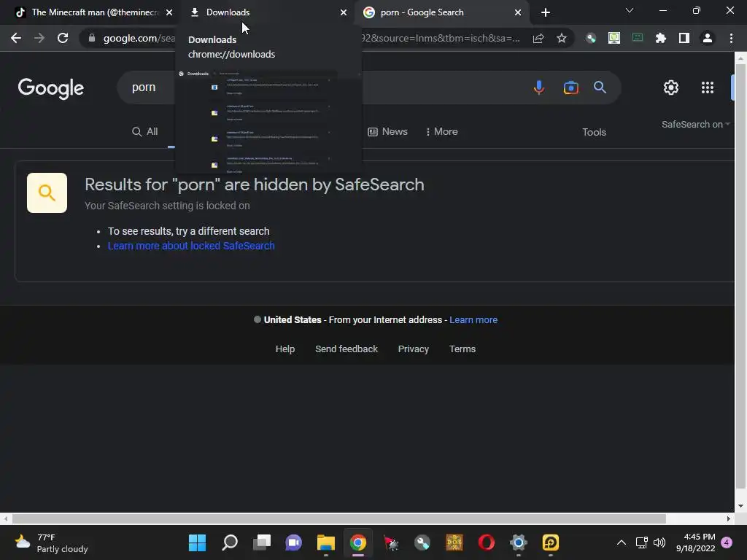Screen dimensions: 747x560
Task: Toggle the Chrome side panel icon
Action: click(684, 38)
